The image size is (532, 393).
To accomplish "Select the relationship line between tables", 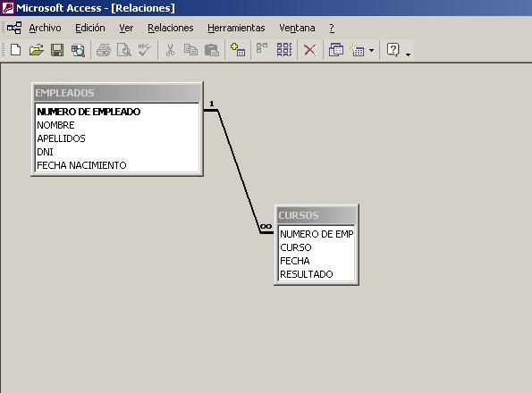I will pyautogui.click(x=239, y=171).
